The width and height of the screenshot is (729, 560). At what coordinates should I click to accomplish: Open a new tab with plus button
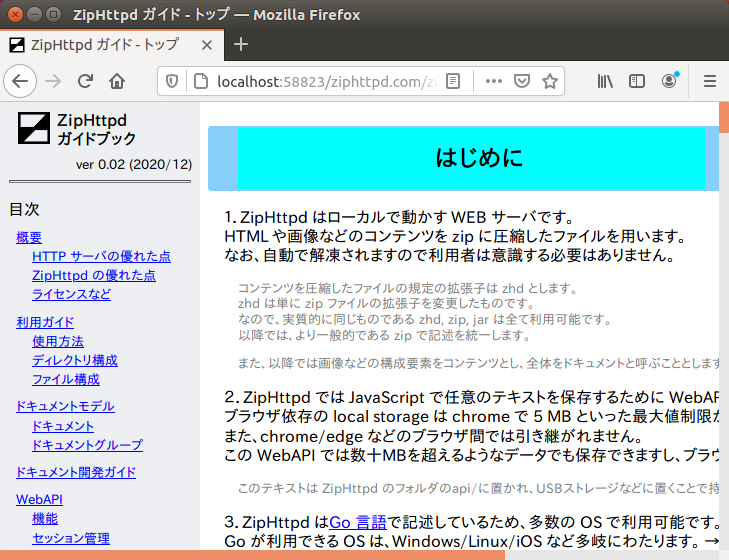click(241, 45)
